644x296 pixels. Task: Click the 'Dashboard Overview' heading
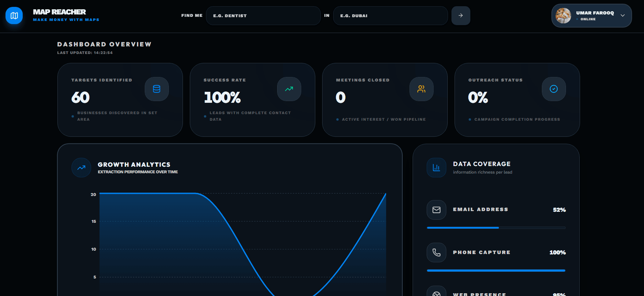104,44
